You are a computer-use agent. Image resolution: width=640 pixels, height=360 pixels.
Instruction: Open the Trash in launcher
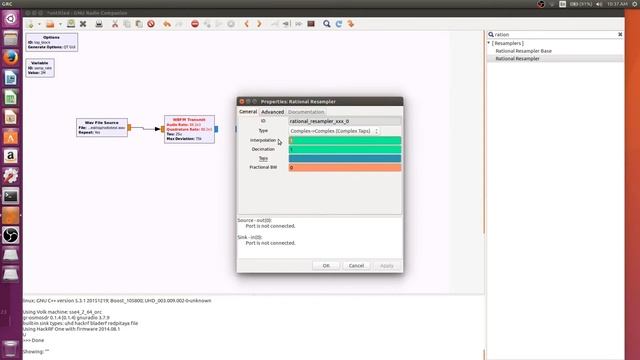(11, 349)
